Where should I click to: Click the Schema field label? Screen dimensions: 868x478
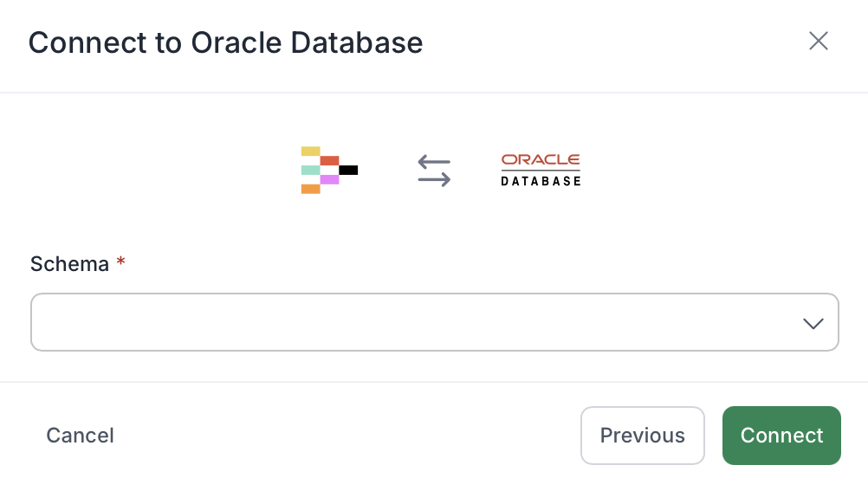coord(70,264)
